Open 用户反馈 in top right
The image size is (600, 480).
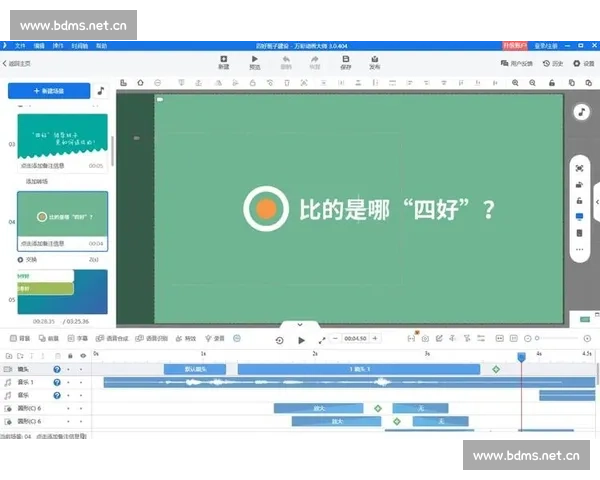click(517, 64)
